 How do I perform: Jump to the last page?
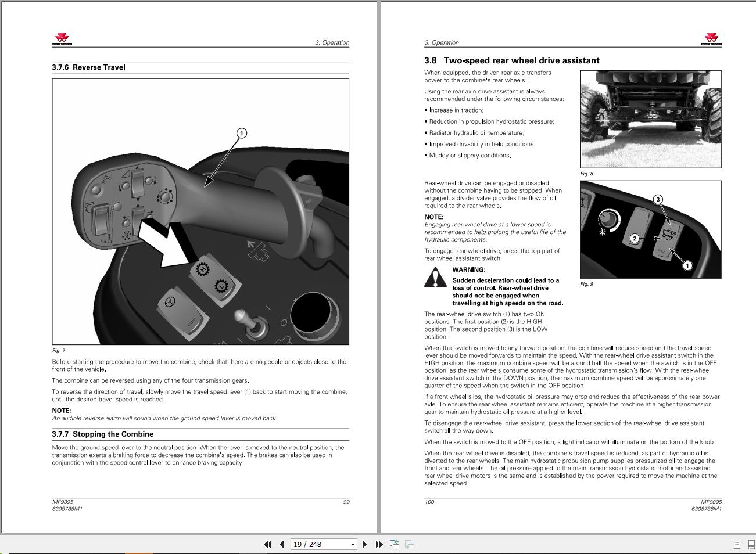coord(379,544)
